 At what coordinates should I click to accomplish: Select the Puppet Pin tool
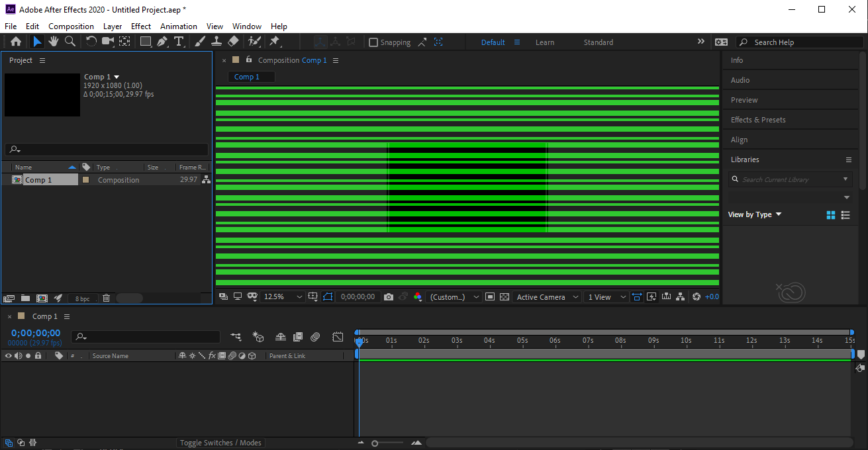click(x=274, y=41)
